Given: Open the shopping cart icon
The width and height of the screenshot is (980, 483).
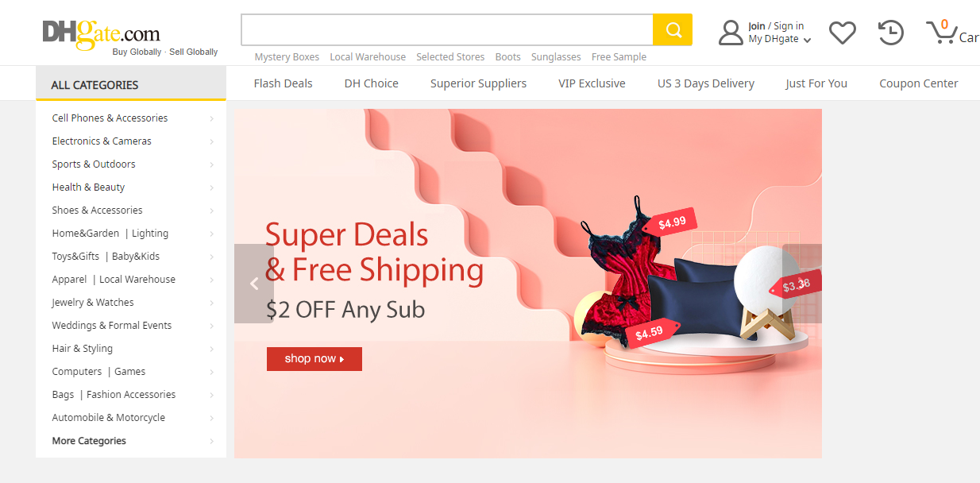Looking at the screenshot, I should (940, 32).
